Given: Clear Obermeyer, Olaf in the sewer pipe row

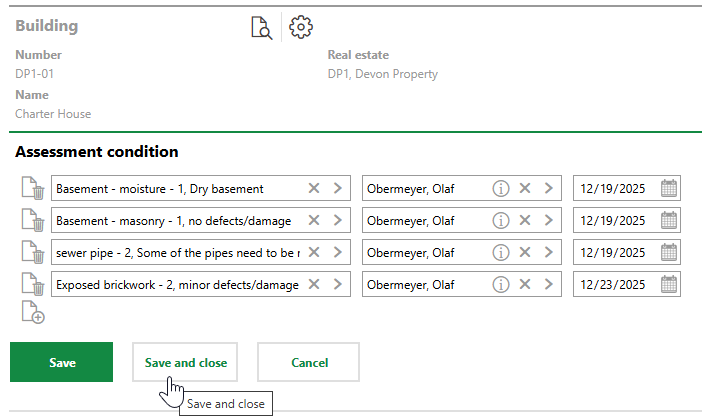Looking at the screenshot, I should (x=524, y=252).
